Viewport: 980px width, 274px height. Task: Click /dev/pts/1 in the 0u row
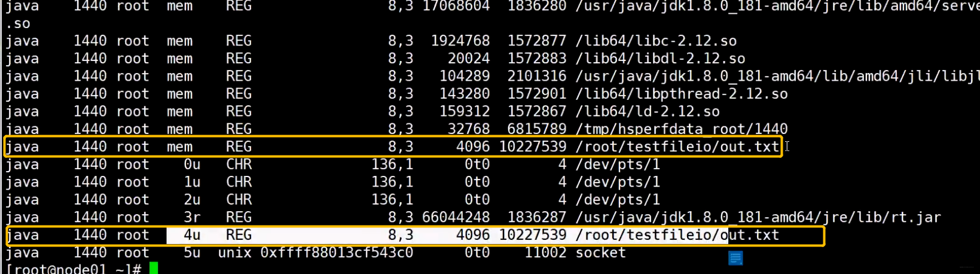point(618,165)
